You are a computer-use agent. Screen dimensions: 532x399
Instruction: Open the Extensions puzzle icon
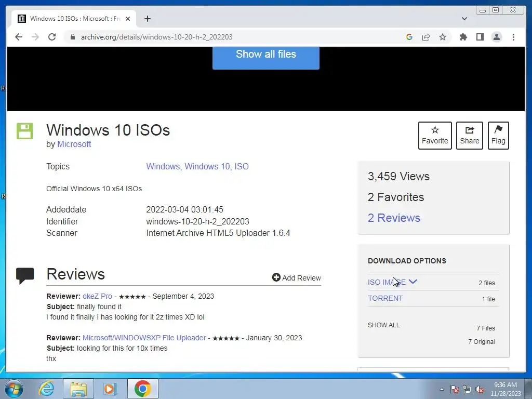tap(463, 37)
